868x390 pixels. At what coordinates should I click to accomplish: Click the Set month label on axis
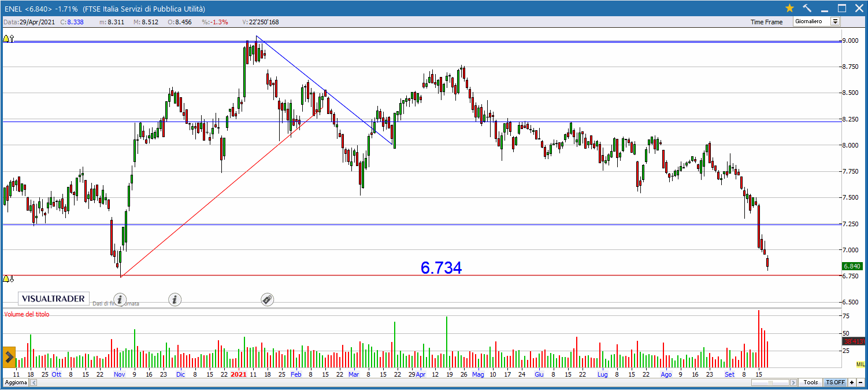729,374
